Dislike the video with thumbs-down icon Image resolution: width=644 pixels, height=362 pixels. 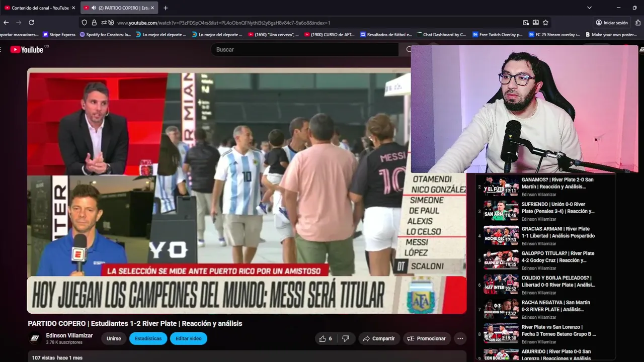coord(346,338)
